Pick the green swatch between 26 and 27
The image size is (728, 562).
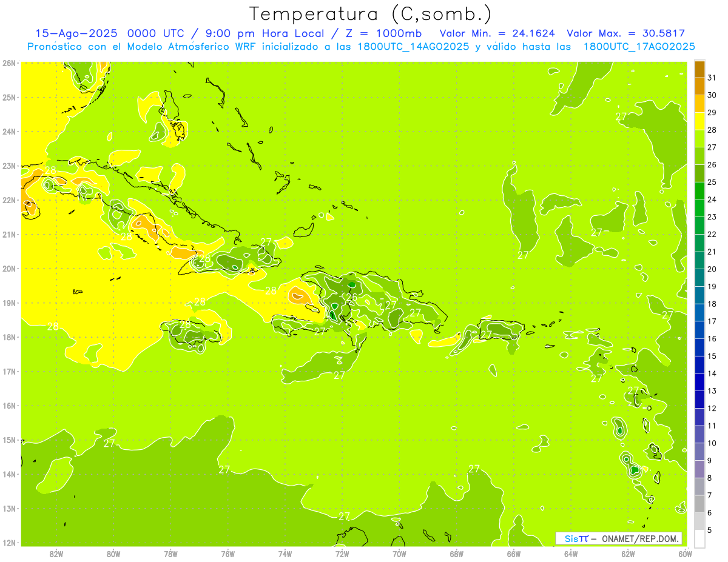point(699,156)
